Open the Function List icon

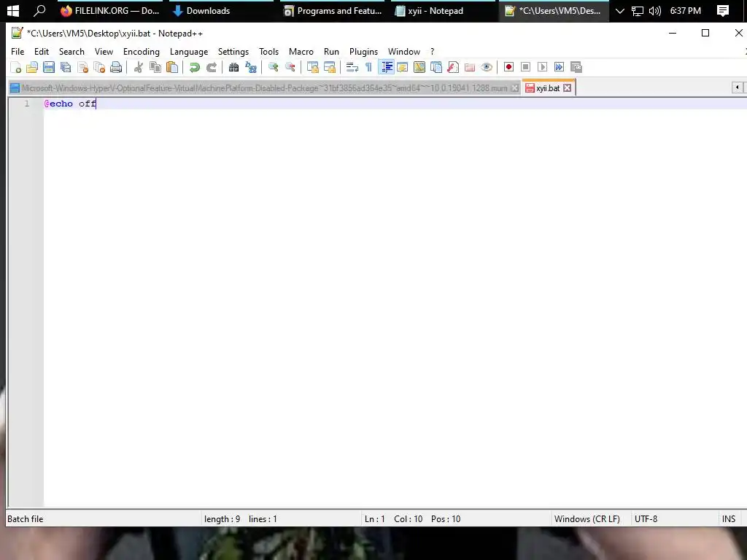click(x=453, y=67)
